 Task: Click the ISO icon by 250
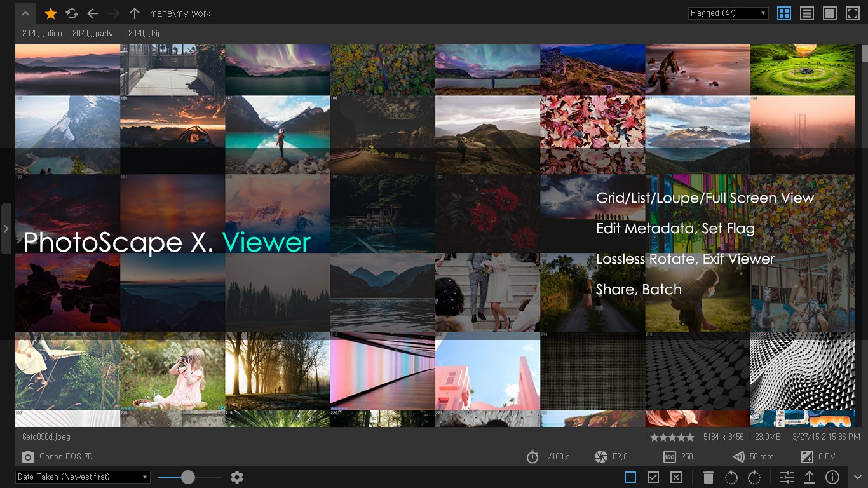pyautogui.click(x=670, y=457)
